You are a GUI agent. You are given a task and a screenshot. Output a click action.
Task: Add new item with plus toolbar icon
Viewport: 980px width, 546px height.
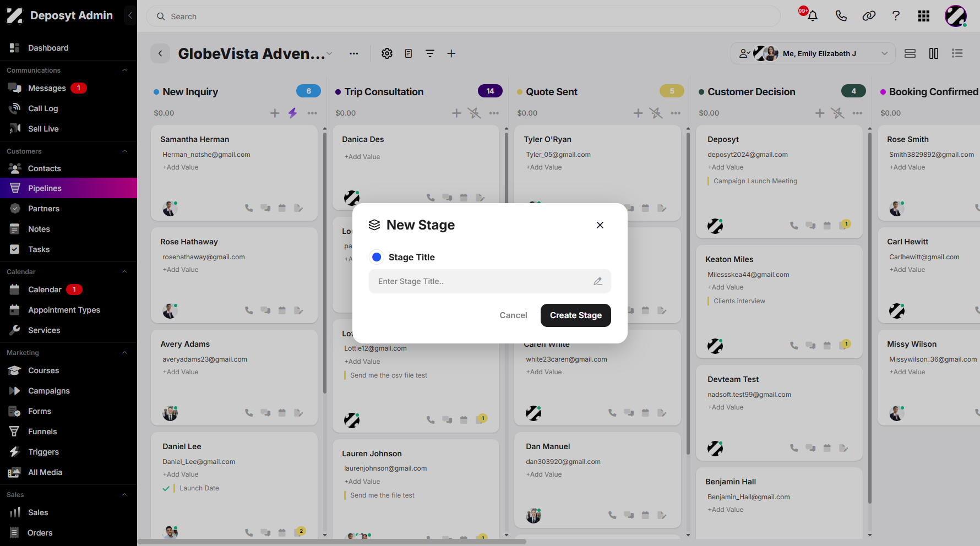pyautogui.click(x=451, y=53)
